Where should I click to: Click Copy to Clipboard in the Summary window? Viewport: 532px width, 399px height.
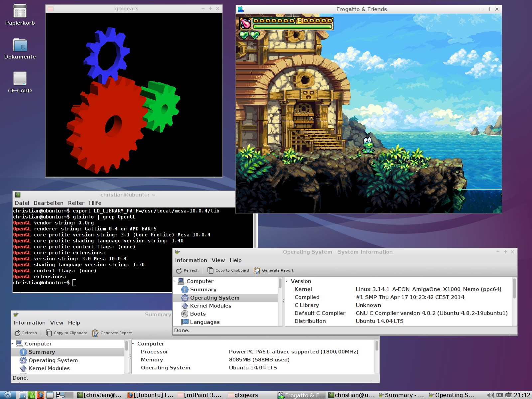tap(66, 333)
